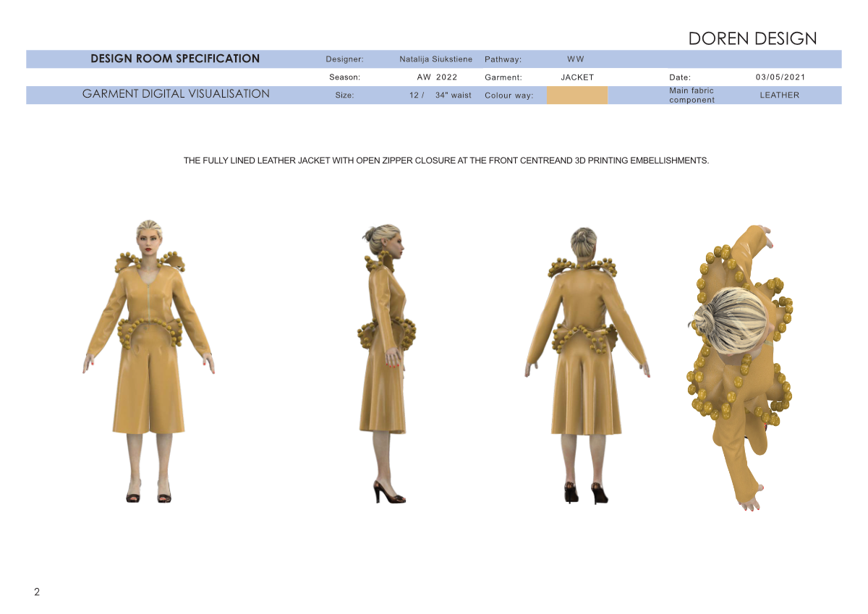
Task: Select the JACKET garment value
Action: 577,77
